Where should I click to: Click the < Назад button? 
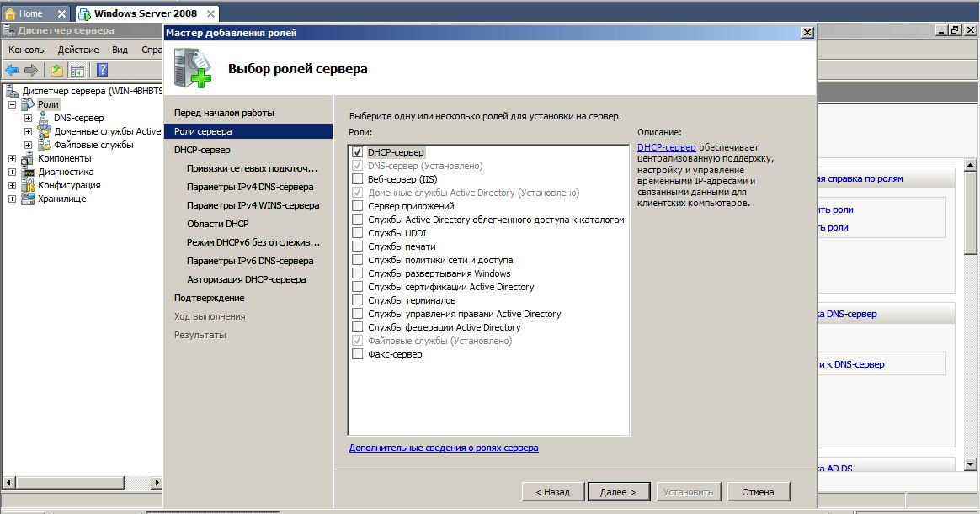[x=553, y=491]
